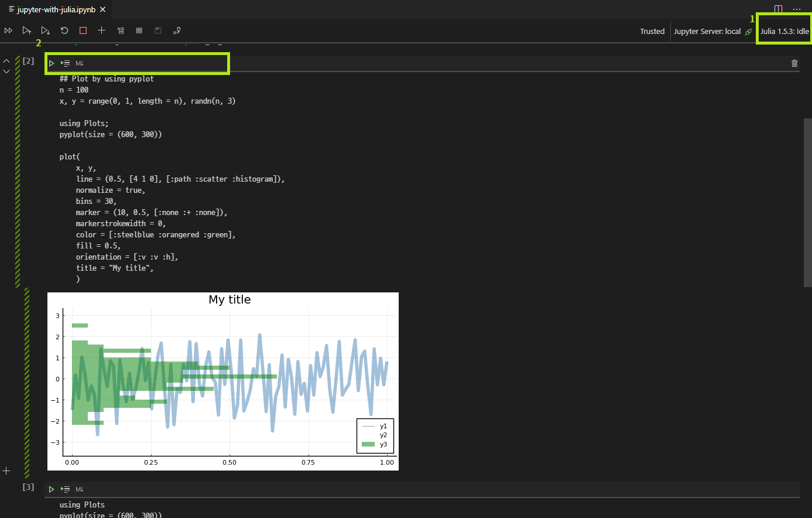Click the [3] cell execution count
The width and height of the screenshot is (812, 518).
point(28,487)
